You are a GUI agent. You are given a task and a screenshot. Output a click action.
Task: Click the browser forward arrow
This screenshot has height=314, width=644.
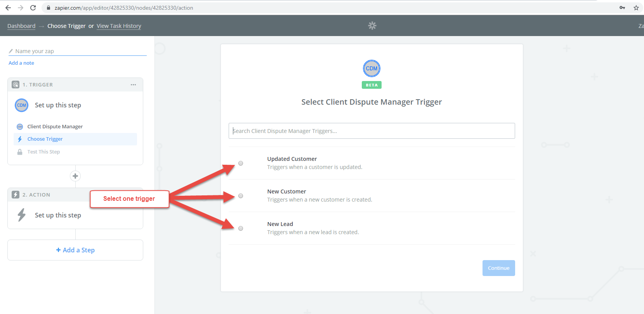(x=21, y=8)
